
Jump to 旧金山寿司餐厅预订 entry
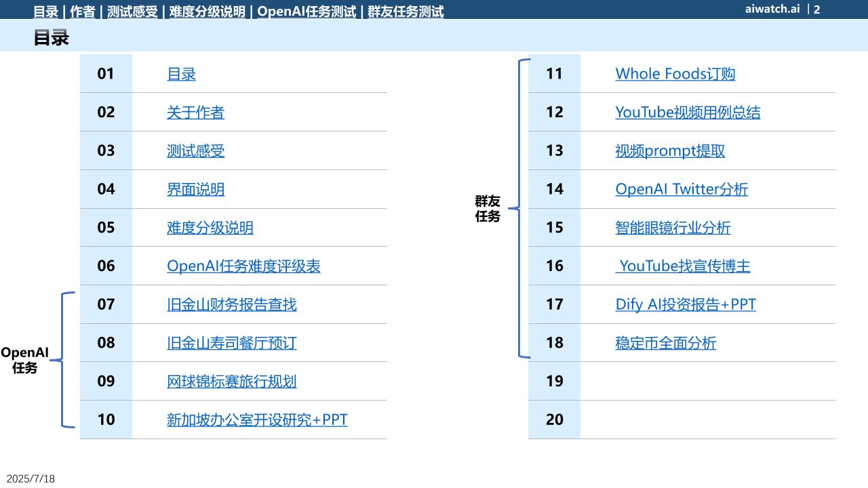(x=231, y=343)
